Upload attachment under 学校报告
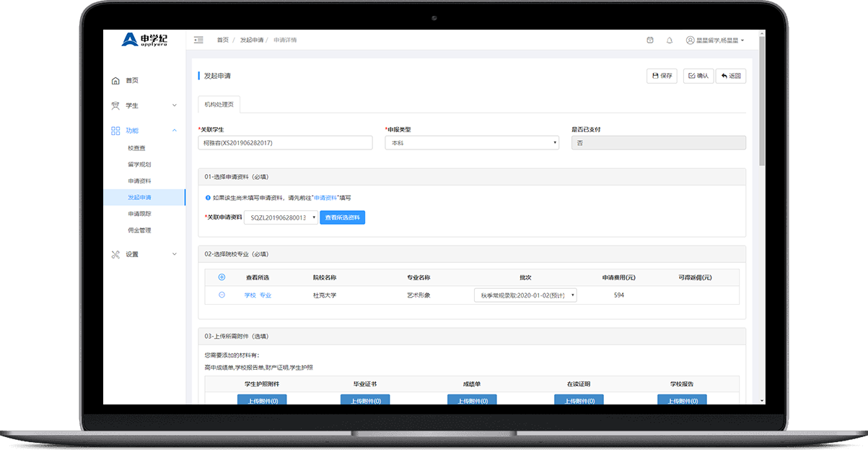868x450 pixels. click(682, 399)
